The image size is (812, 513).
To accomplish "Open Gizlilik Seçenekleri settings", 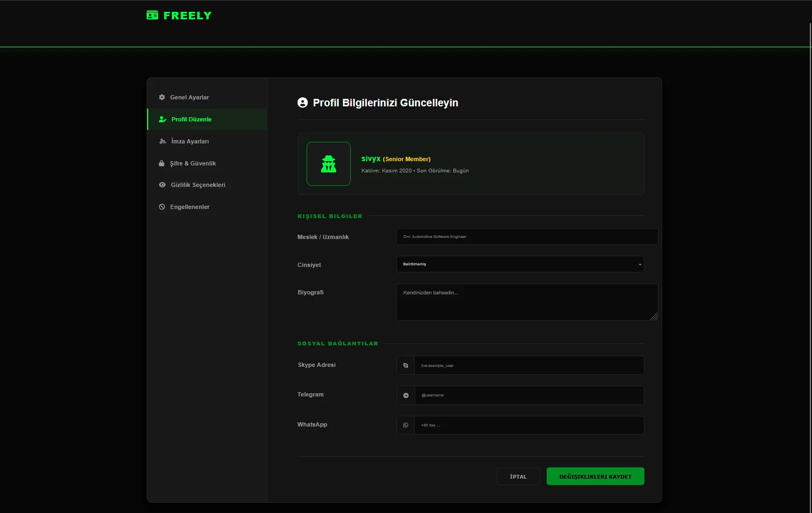I will point(207,185).
